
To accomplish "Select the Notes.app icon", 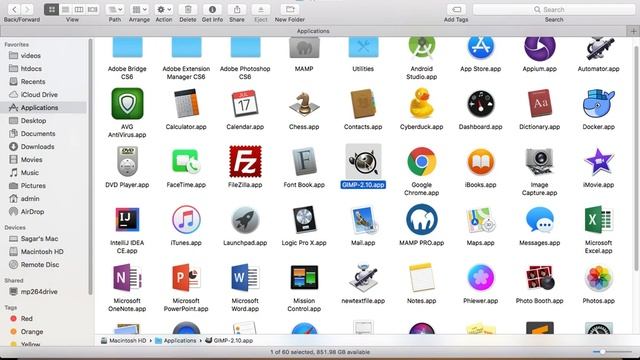I will click(x=422, y=278).
